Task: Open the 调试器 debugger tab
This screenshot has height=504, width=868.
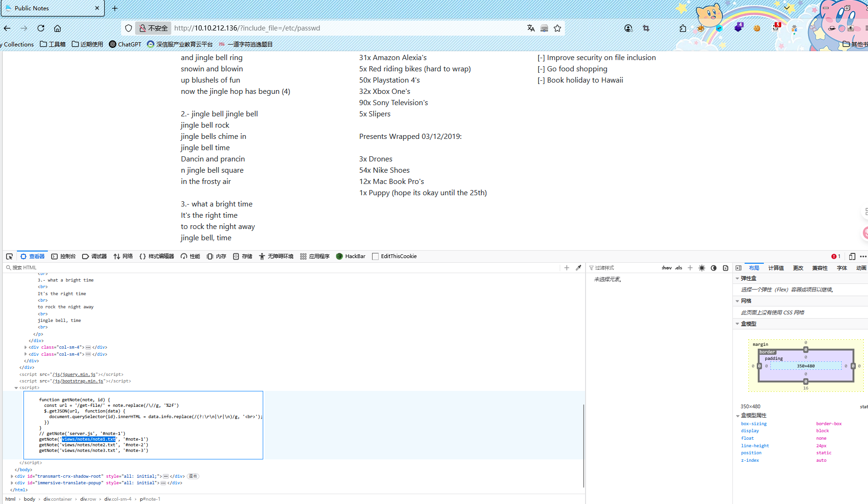Action: [x=94, y=256]
